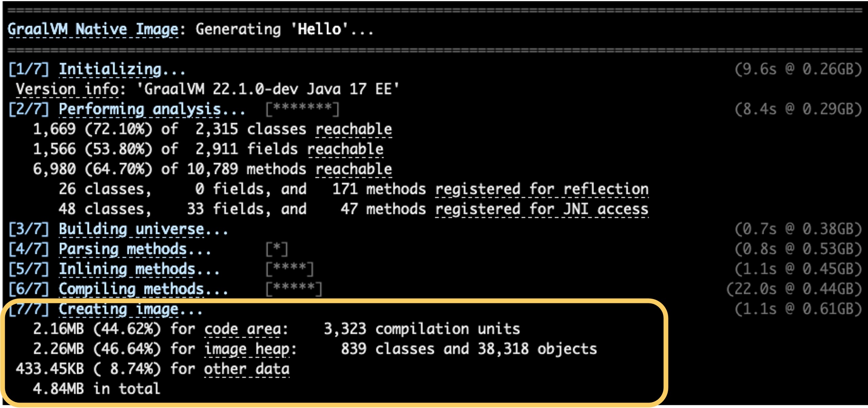Screen dimensions: 868x408
Task: Click 'reachable' link on the methods line
Action: [x=353, y=169]
